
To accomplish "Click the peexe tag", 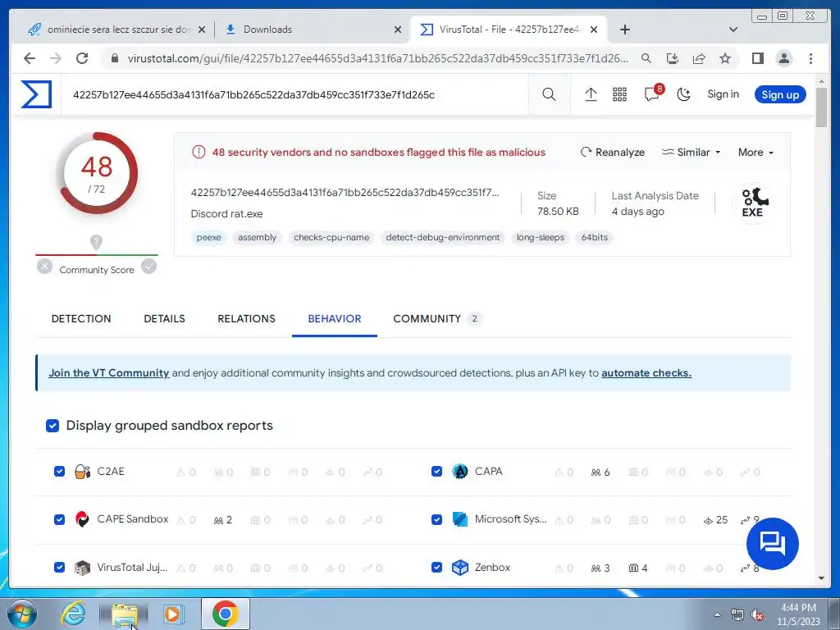I will click(x=208, y=237).
